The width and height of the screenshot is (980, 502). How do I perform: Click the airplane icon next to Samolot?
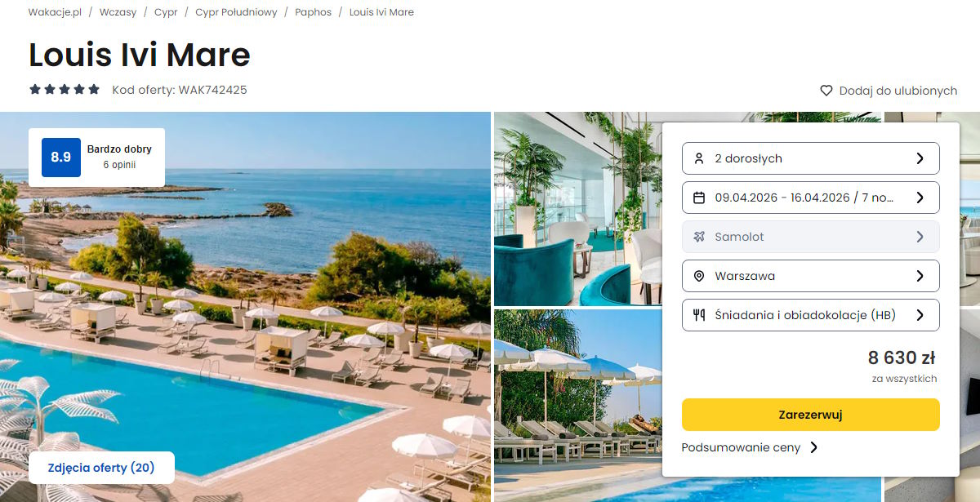(698, 237)
